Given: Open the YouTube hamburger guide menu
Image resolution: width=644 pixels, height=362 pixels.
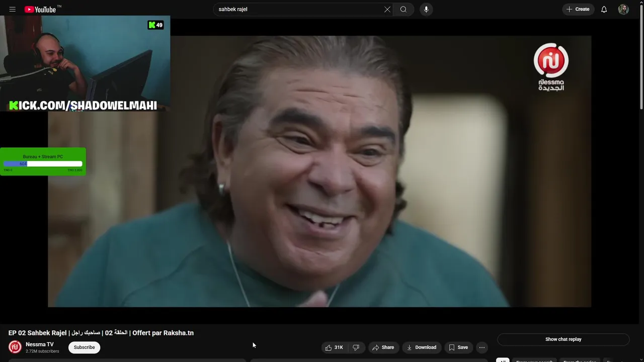Looking at the screenshot, I should tap(13, 9).
